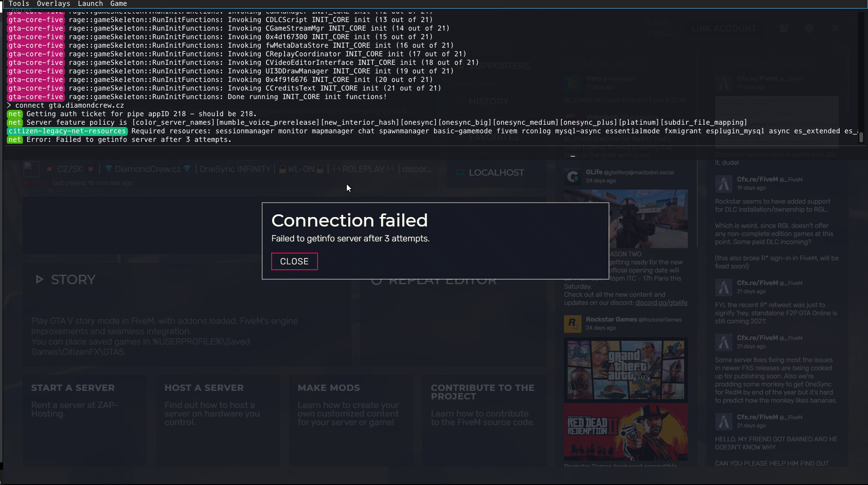Open the CONTRIBUTE TO THE PROJECT card
This screenshot has width=868, height=485.
coord(483,420)
